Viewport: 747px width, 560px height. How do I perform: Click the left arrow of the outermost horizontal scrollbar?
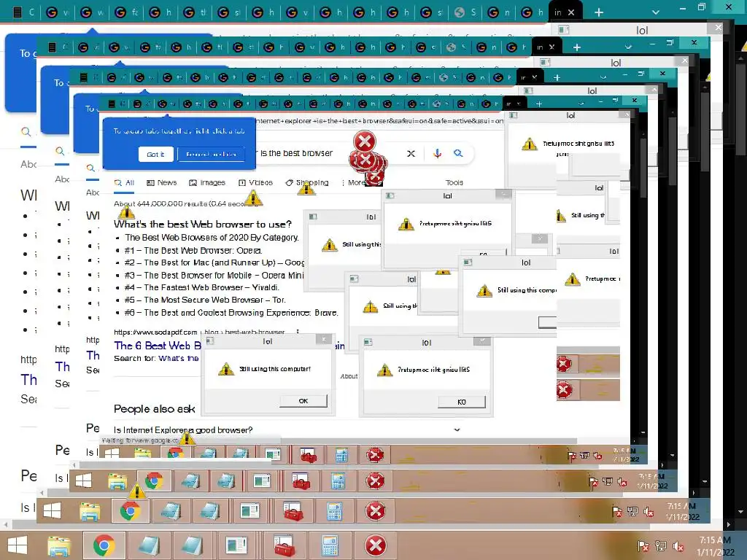coord(5,525)
